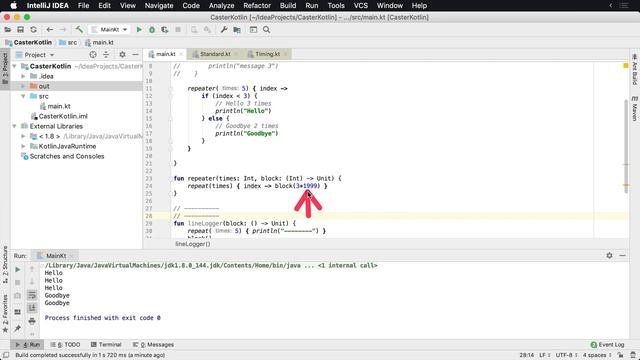
Task: Open Run panel settings gear
Action: pyautogui.click(x=609, y=256)
